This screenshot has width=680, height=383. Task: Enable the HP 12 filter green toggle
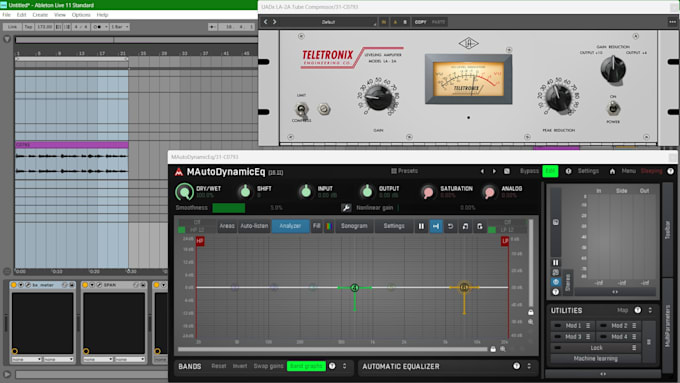click(182, 230)
